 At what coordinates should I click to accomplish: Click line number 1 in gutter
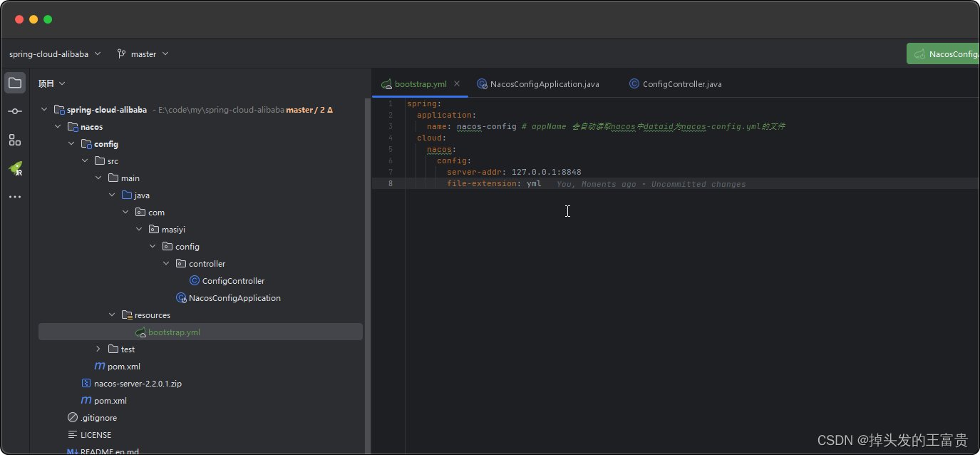click(390, 103)
